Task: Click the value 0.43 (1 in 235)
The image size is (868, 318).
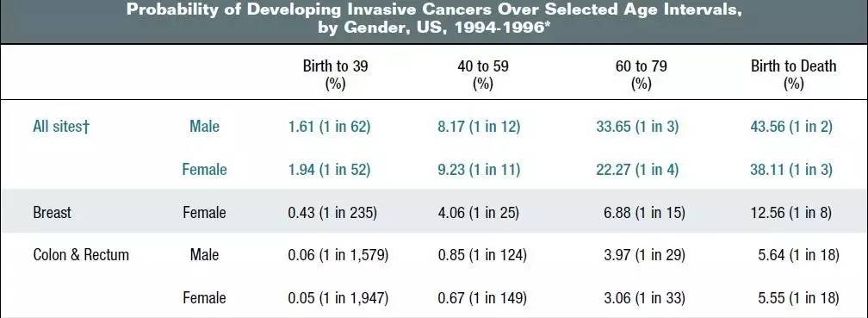Action: tap(332, 212)
